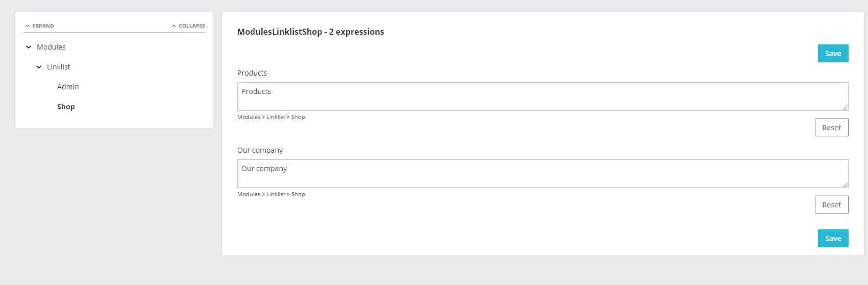Open the Admin translations item

click(68, 87)
